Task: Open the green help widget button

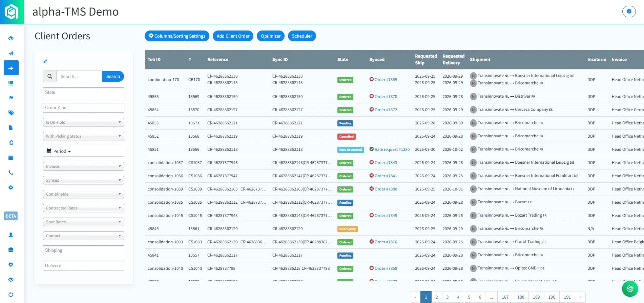Action: 630,289
